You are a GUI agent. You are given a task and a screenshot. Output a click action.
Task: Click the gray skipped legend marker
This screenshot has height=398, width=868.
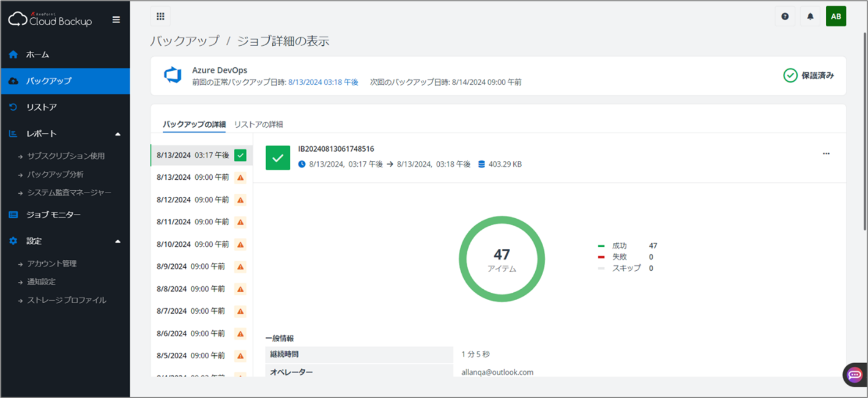click(x=601, y=268)
